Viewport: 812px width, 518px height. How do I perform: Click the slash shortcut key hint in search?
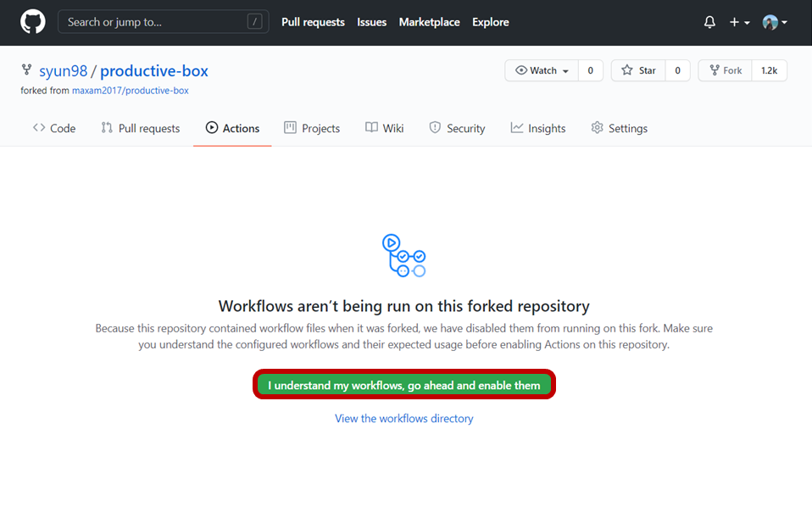[x=254, y=22]
